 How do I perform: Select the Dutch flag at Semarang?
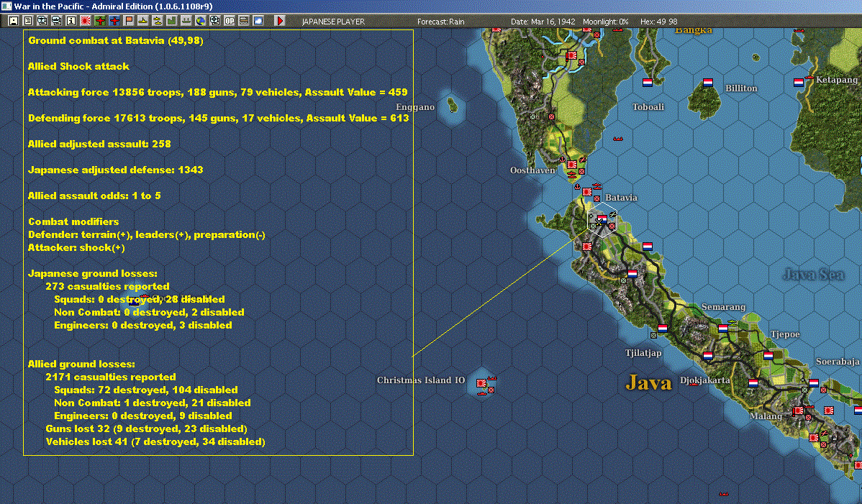[723, 329]
